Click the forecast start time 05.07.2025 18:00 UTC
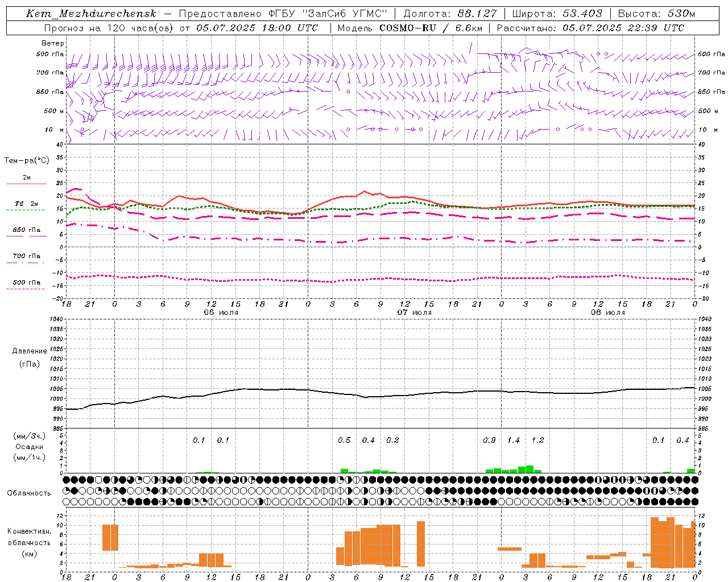This screenshot has width=728, height=582. (257, 28)
